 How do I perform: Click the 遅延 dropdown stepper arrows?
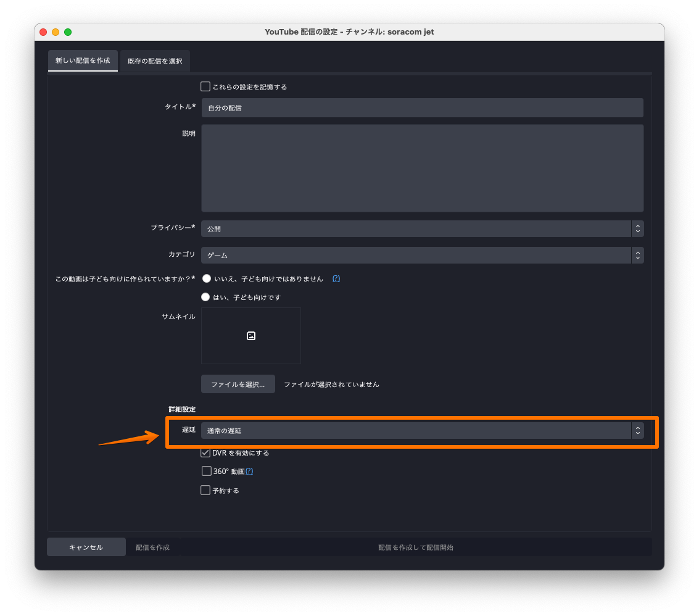(637, 430)
